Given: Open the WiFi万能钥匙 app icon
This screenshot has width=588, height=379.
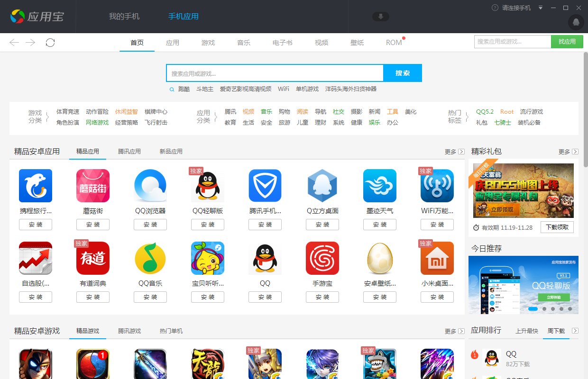Looking at the screenshot, I should pyautogui.click(x=437, y=186).
